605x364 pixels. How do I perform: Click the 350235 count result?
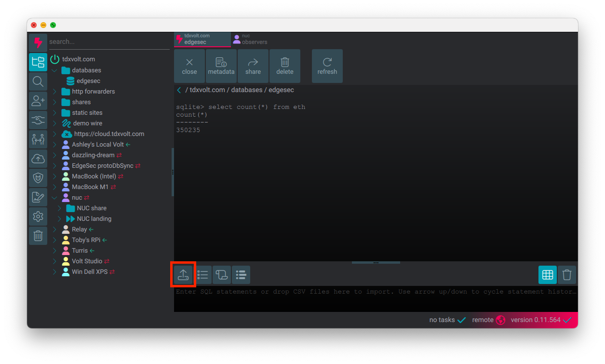pos(188,130)
